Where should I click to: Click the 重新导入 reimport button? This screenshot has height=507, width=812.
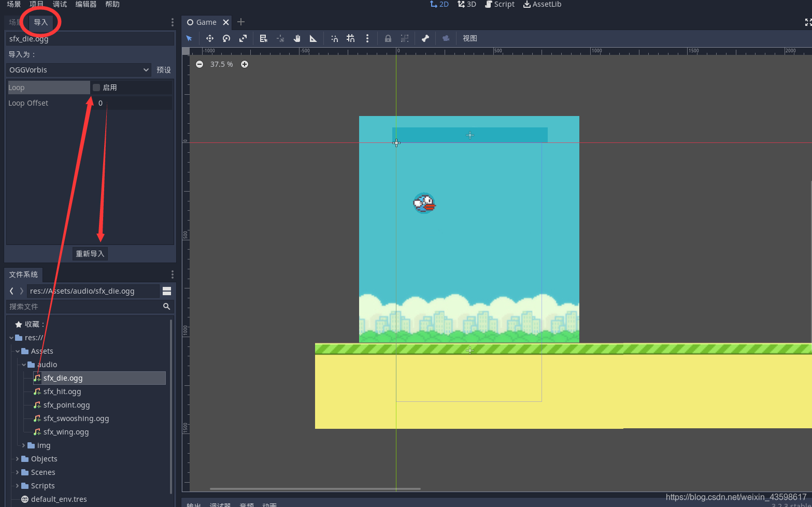[x=90, y=254]
